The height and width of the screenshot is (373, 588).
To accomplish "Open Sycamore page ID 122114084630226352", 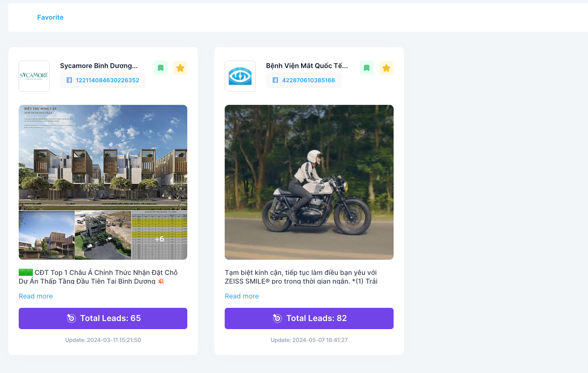I will coord(107,80).
